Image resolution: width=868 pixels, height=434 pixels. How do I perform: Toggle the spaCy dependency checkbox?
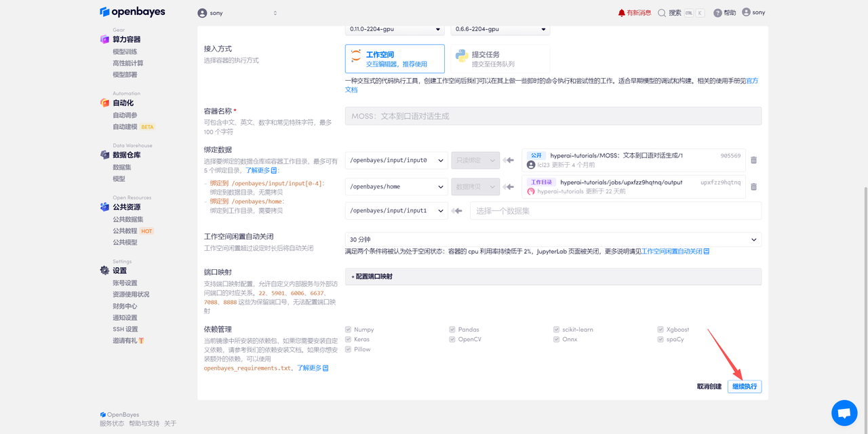pos(660,339)
